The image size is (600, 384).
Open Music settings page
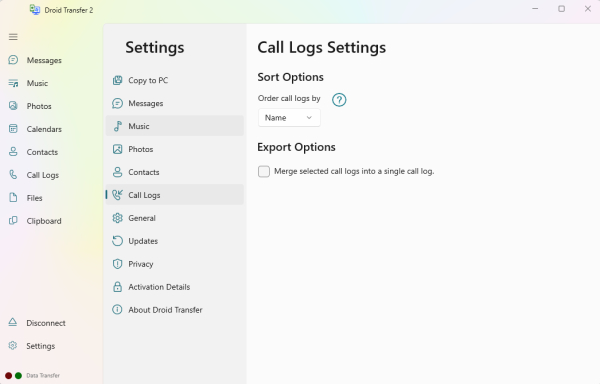tap(174, 126)
